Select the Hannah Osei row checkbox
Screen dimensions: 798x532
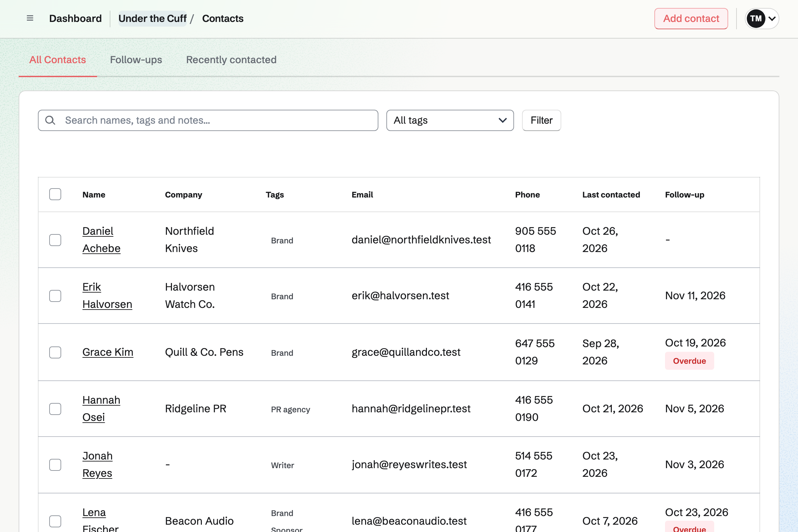[x=55, y=409]
